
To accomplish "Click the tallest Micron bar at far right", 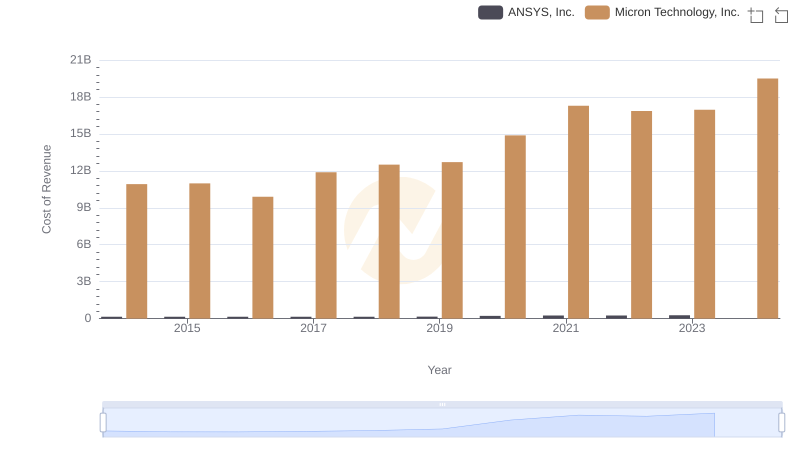I will pos(767,198).
